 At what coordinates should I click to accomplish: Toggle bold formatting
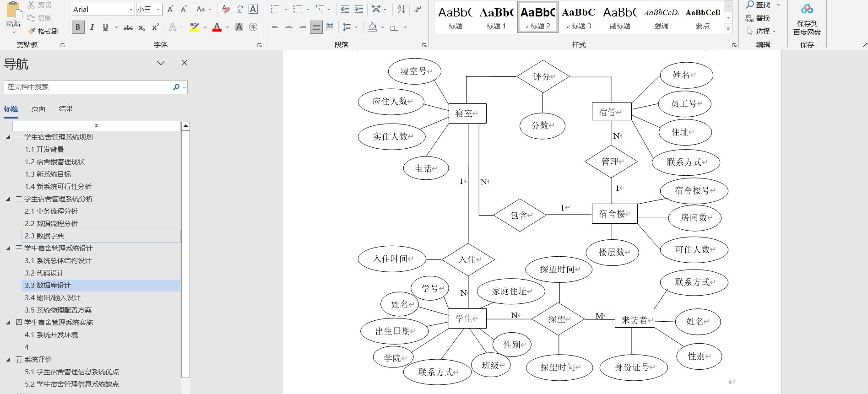(78, 27)
